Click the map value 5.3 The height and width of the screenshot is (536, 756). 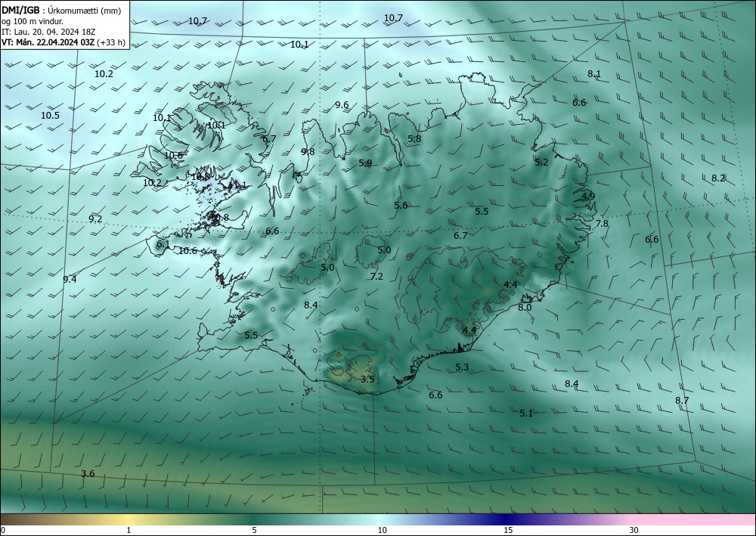click(462, 367)
